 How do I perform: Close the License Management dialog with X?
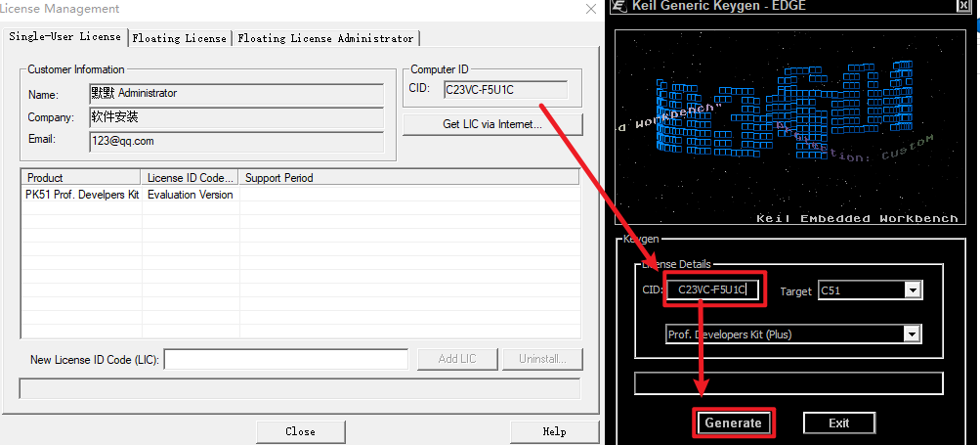(590, 9)
